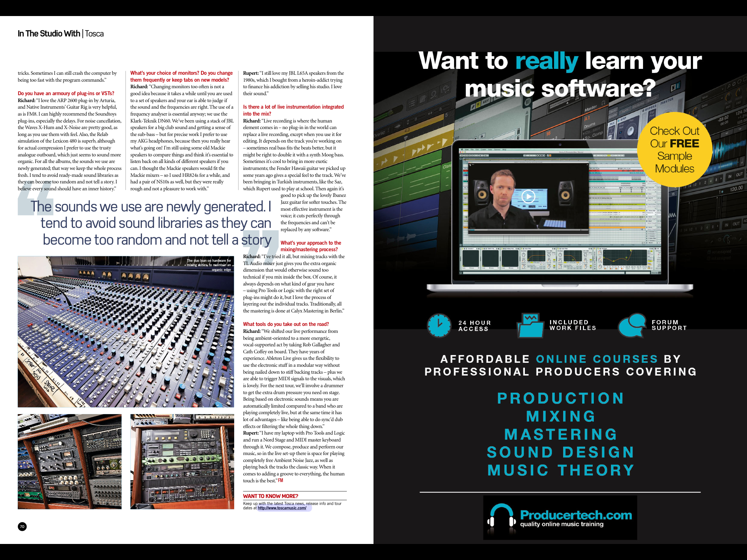
Task: Play the video in the laptop screen
Action: tap(528, 197)
